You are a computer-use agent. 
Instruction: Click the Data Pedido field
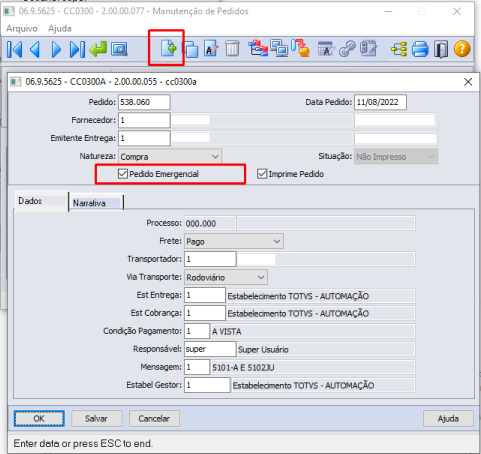pyautogui.click(x=380, y=102)
